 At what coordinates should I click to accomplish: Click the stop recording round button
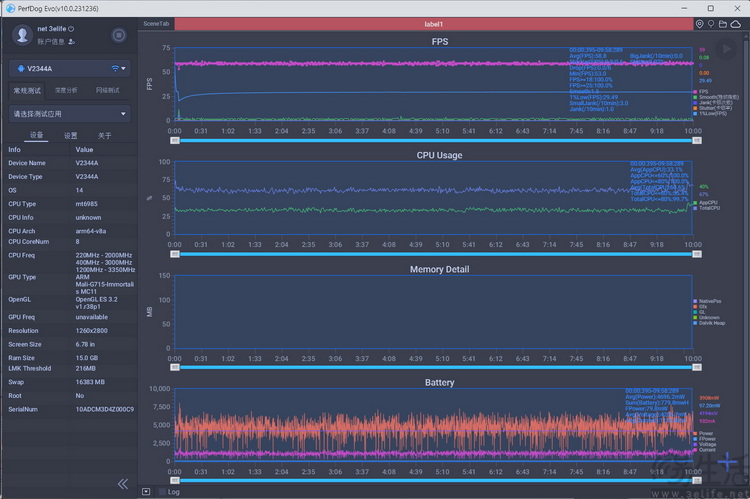119,35
